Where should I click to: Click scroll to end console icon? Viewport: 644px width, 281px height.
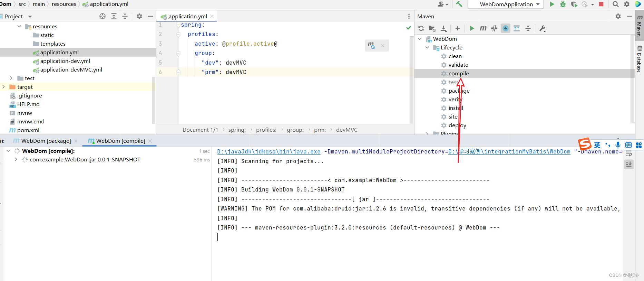click(629, 164)
